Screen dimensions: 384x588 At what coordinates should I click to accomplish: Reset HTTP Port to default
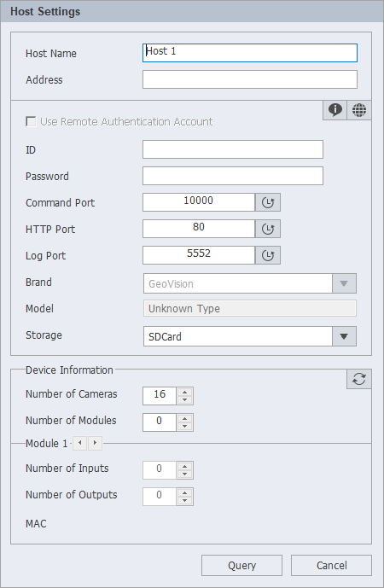click(x=268, y=229)
